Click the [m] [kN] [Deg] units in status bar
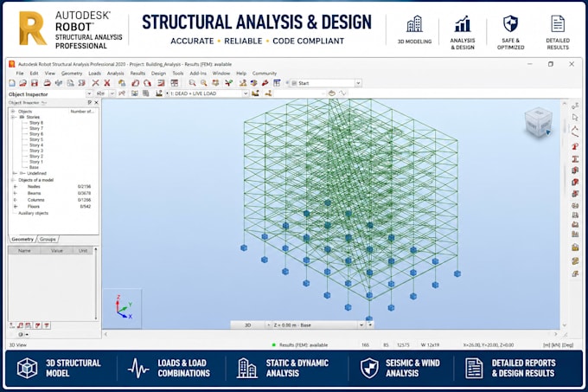Screen dimensions: 588x392 [x=558, y=344]
